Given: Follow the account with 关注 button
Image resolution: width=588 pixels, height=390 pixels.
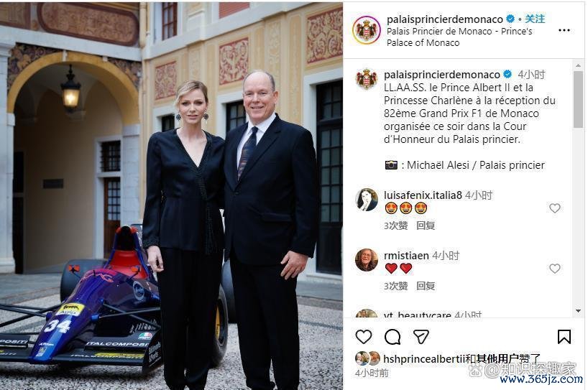Looking at the screenshot, I should coord(534,19).
